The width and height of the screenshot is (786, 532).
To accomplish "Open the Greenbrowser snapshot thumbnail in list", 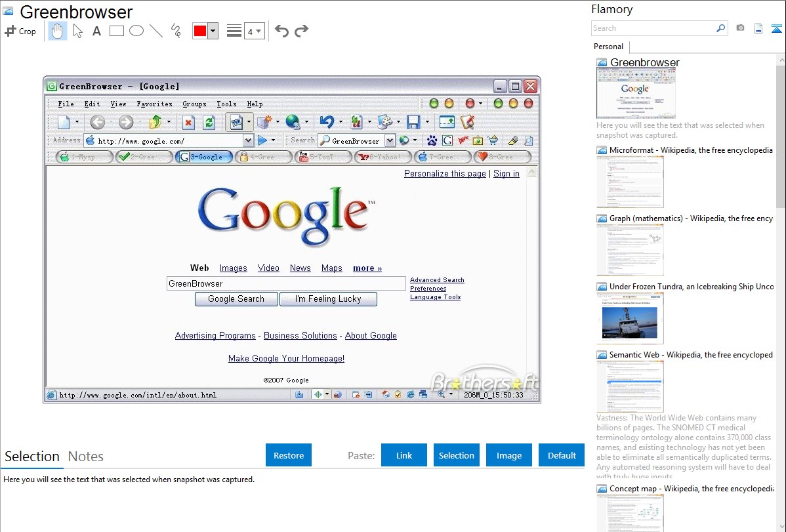I will click(636, 94).
